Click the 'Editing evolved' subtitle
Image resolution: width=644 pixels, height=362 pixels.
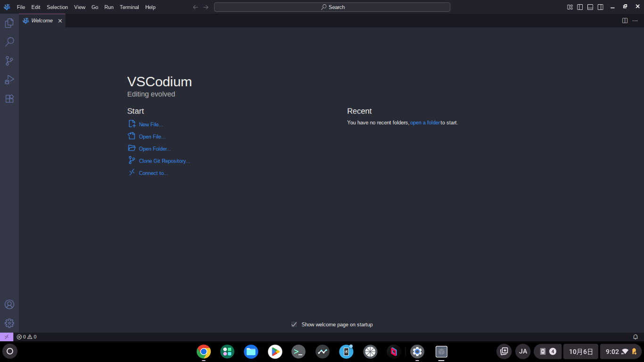click(151, 94)
